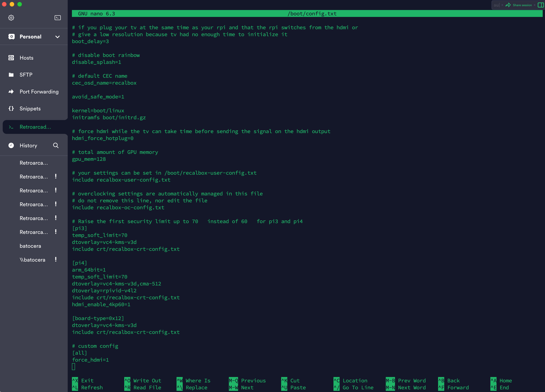545x392 pixels.
Task: Click the nano 'M-Q Previous' shortcut
Action: [247, 380]
